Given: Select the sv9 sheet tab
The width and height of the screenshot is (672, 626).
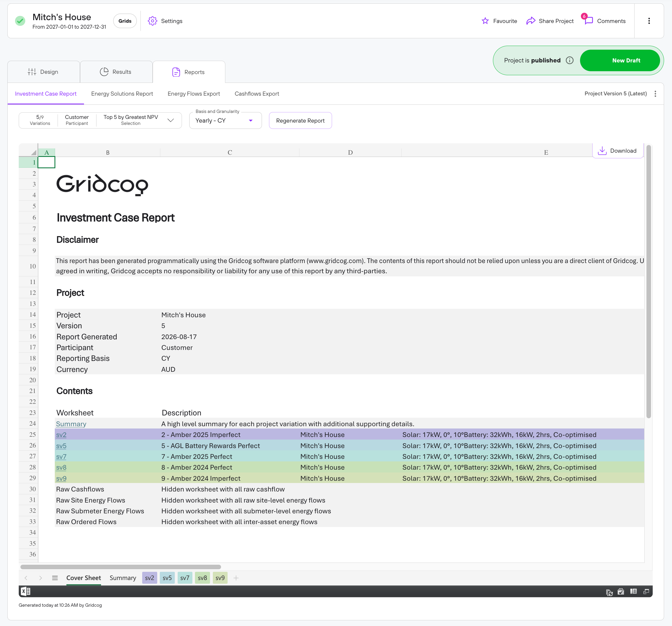Looking at the screenshot, I should (x=220, y=578).
